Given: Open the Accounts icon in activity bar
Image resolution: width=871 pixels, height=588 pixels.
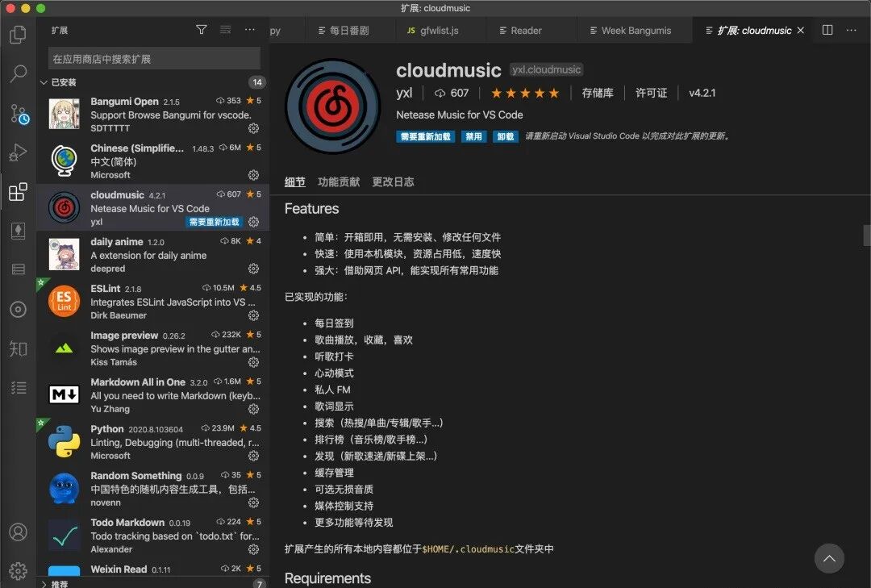Looking at the screenshot, I should coord(18,532).
